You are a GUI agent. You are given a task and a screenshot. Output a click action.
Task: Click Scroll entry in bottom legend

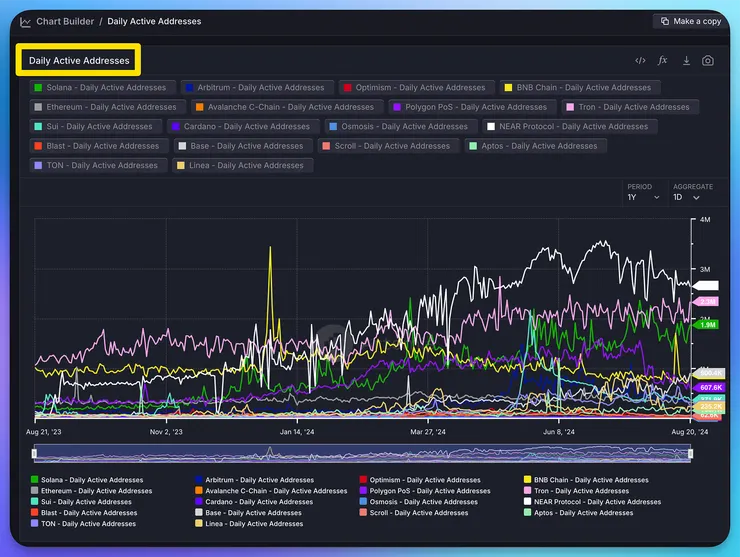[x=414, y=513]
